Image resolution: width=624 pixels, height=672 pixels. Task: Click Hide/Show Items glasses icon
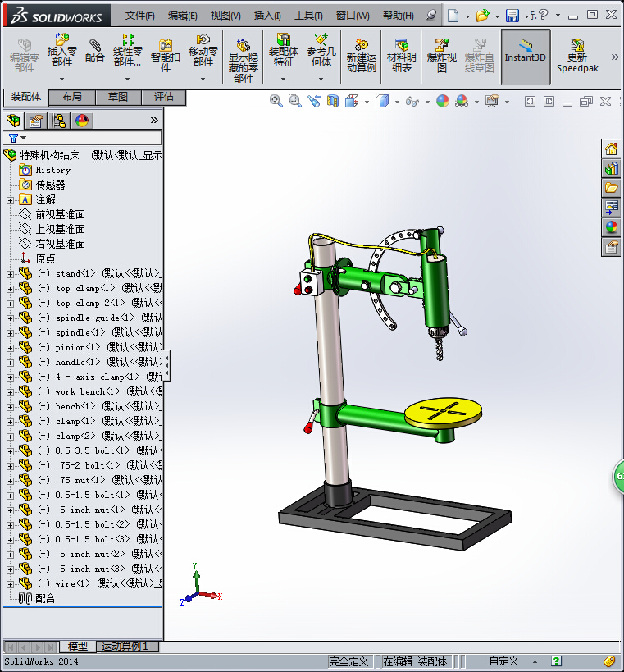click(x=412, y=101)
